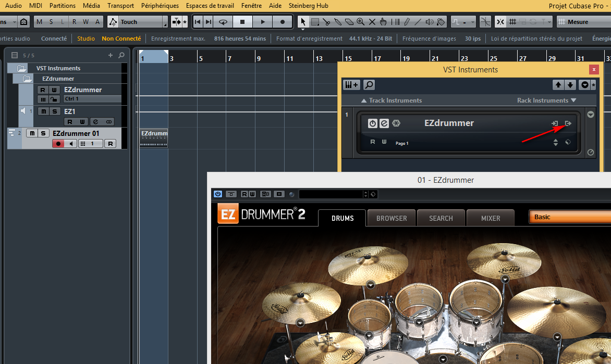Open the Mesure snap type dropdown
The width and height of the screenshot is (611, 364).
pyautogui.click(x=584, y=22)
